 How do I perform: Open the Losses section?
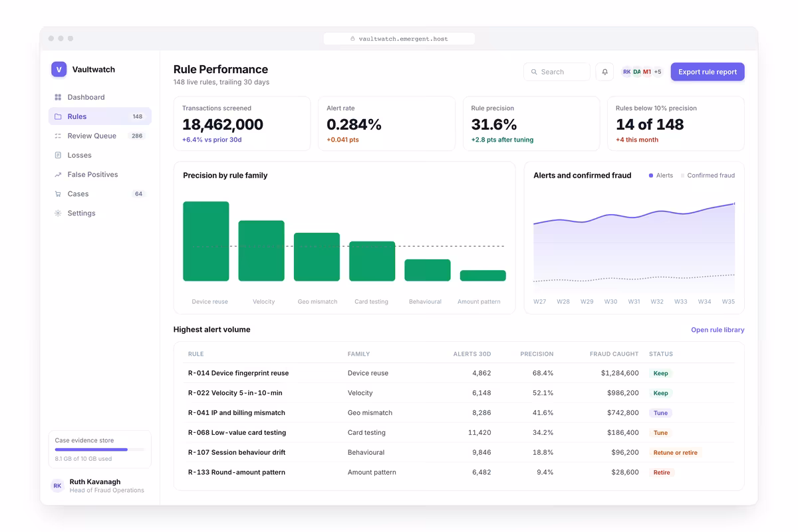[x=100, y=155]
